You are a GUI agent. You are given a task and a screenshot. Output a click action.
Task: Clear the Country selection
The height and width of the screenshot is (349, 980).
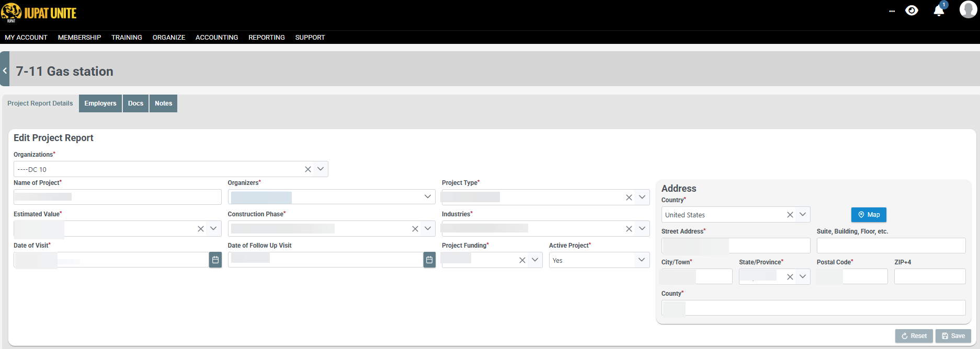[790, 215]
